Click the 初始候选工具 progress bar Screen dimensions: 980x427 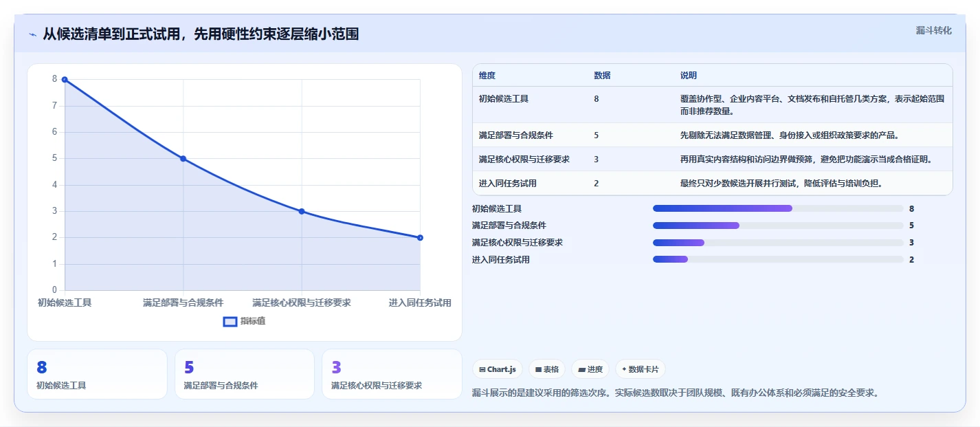tap(778, 208)
